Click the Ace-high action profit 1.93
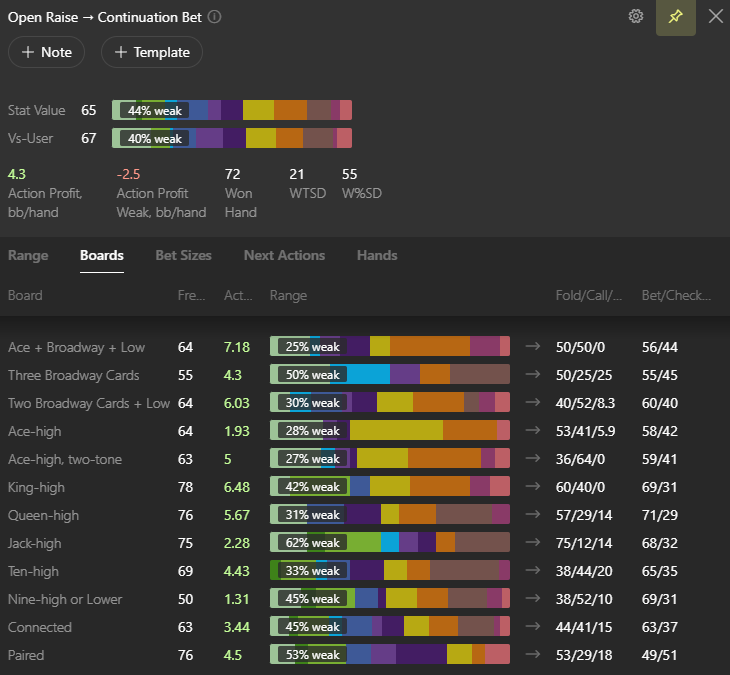Image resolution: width=730 pixels, height=675 pixels. (237, 431)
